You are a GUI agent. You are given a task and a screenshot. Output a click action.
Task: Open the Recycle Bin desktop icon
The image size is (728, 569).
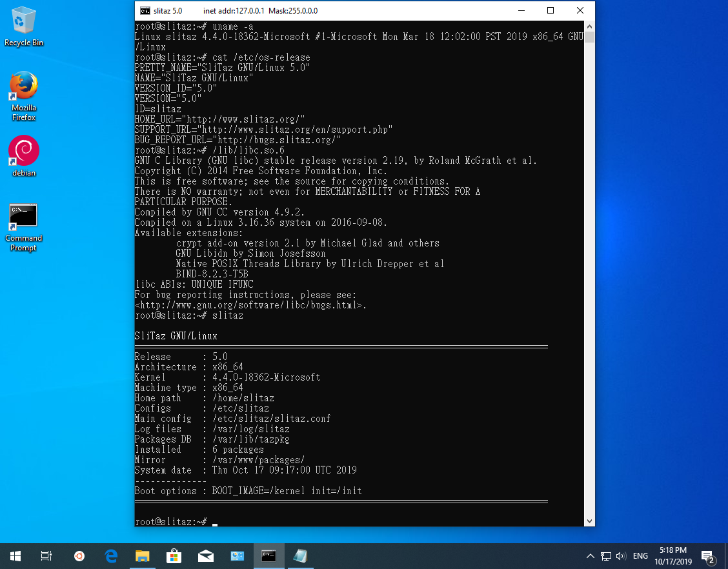pyautogui.click(x=24, y=27)
